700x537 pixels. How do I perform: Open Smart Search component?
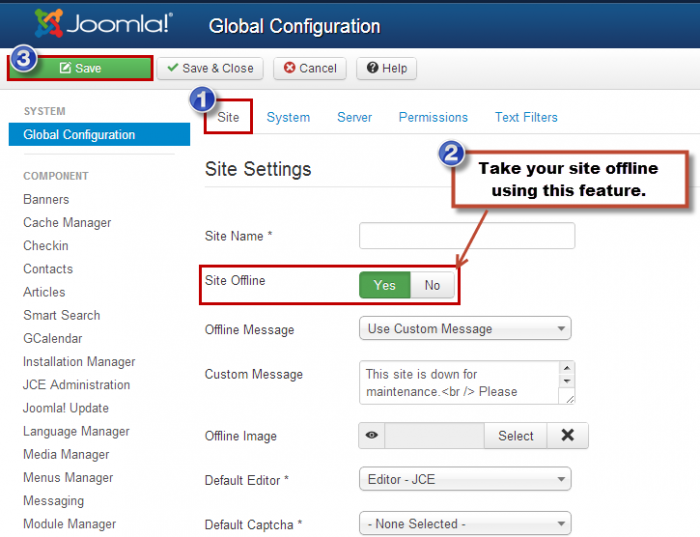pyautogui.click(x=62, y=316)
